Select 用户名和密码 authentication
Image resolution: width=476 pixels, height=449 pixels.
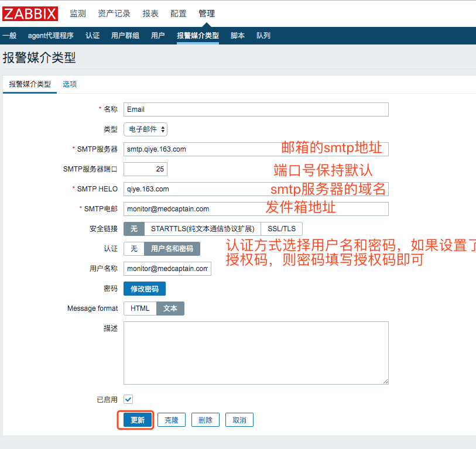172,249
